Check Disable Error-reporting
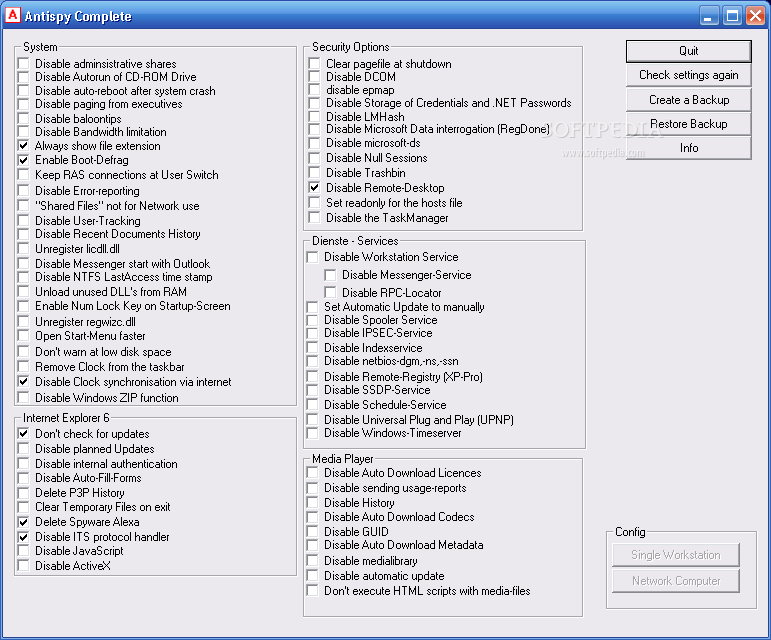Viewport: 771px width, 640px height. click(x=23, y=190)
